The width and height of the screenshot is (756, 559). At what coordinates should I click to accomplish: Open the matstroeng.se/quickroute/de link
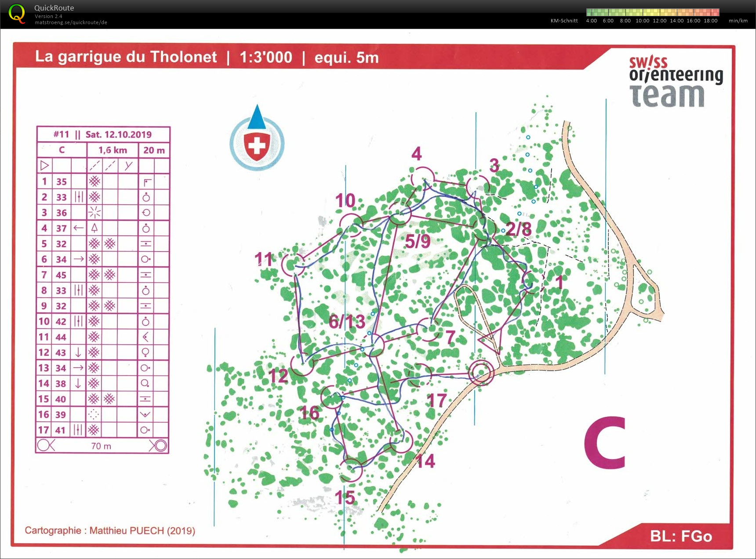pos(71,22)
